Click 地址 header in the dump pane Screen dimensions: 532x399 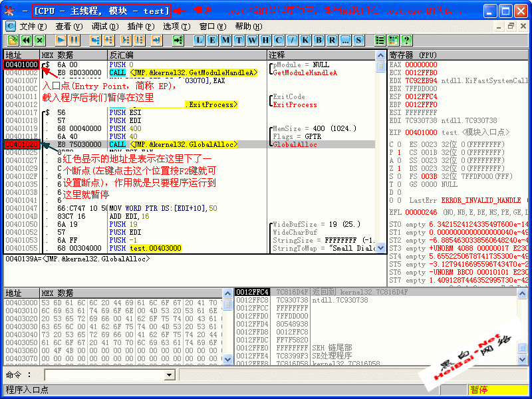(21, 293)
